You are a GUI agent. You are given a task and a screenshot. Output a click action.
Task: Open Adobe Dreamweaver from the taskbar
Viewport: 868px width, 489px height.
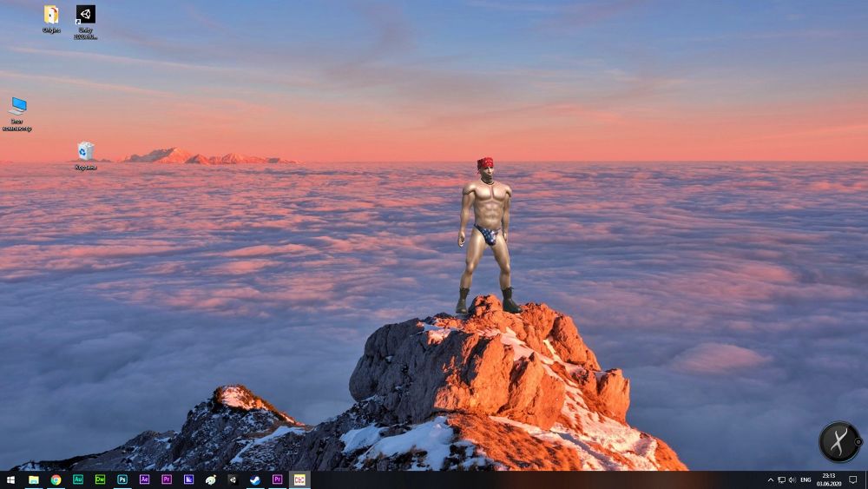[100, 479]
